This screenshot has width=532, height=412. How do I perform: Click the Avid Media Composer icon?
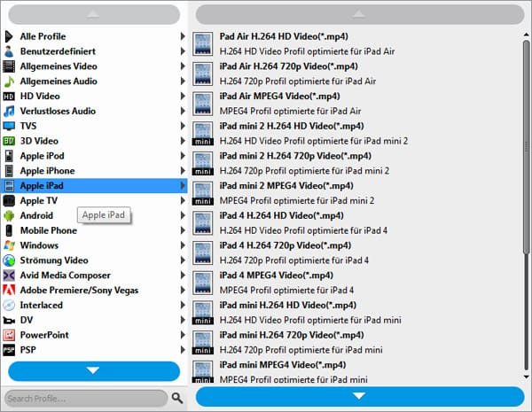pos(9,276)
